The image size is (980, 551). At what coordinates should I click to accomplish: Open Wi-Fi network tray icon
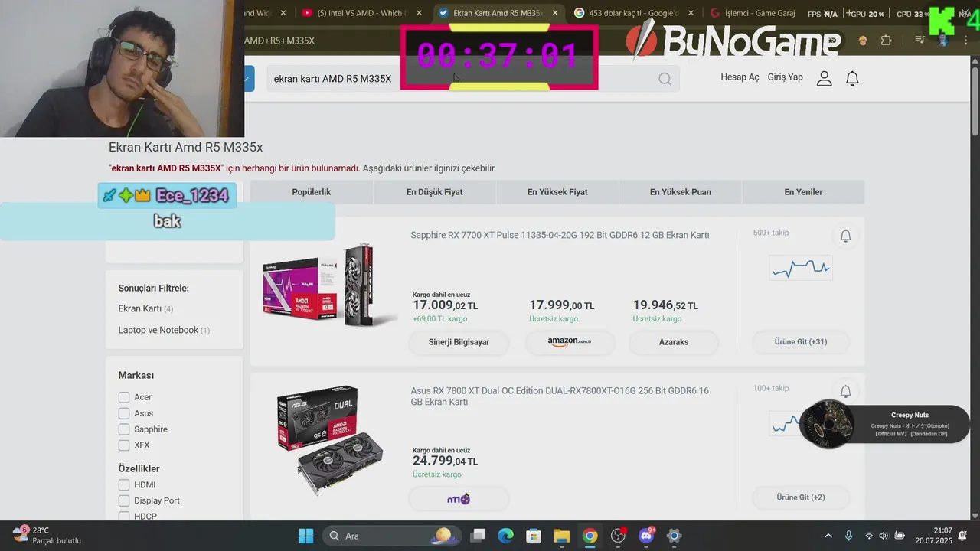[x=868, y=536]
